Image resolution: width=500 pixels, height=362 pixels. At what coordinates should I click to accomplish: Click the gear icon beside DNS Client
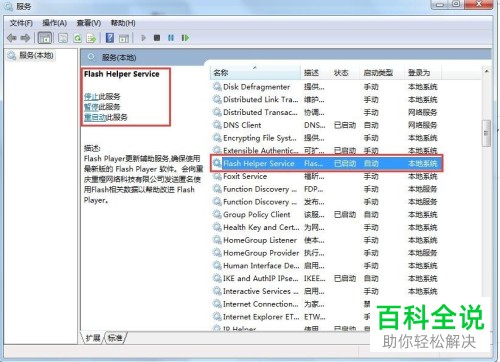pos(217,125)
